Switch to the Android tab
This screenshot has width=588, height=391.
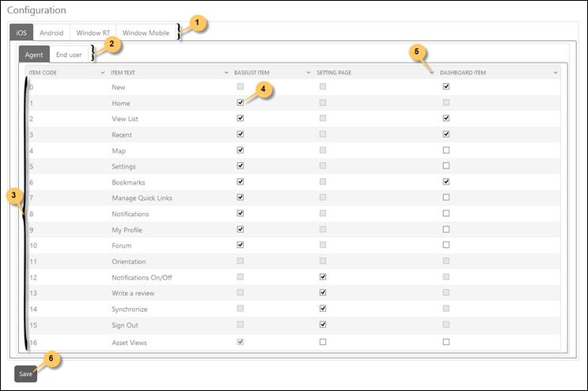tap(51, 33)
